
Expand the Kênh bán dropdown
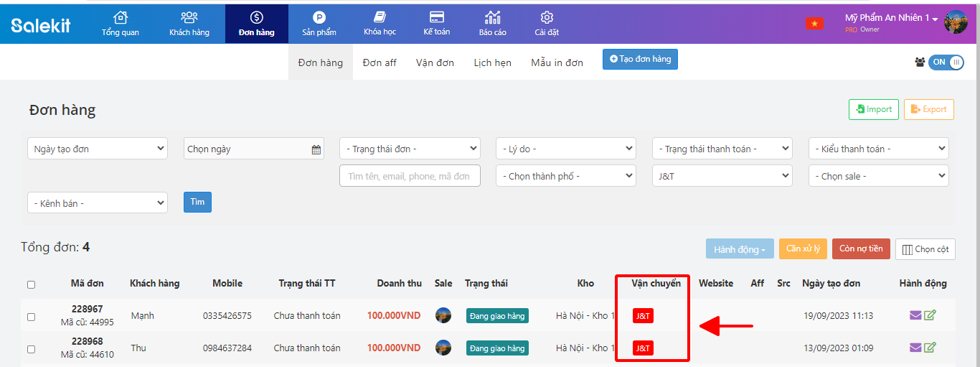click(x=97, y=203)
